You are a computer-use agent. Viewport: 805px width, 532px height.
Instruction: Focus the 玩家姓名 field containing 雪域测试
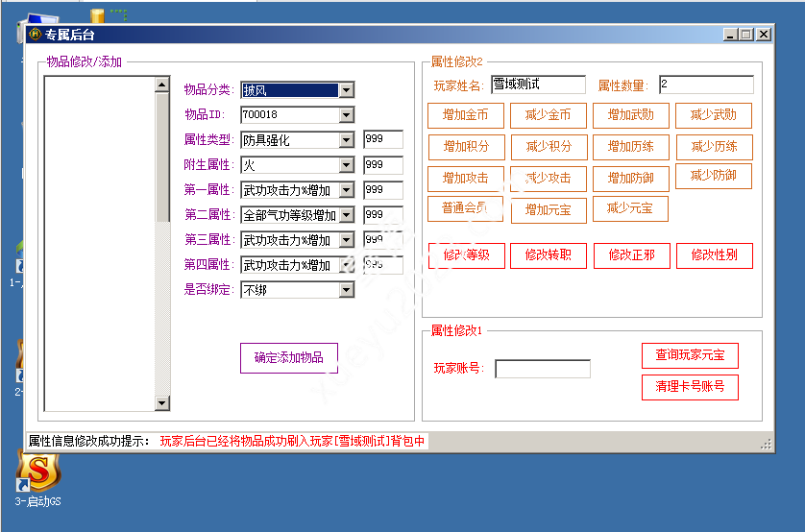pos(538,85)
